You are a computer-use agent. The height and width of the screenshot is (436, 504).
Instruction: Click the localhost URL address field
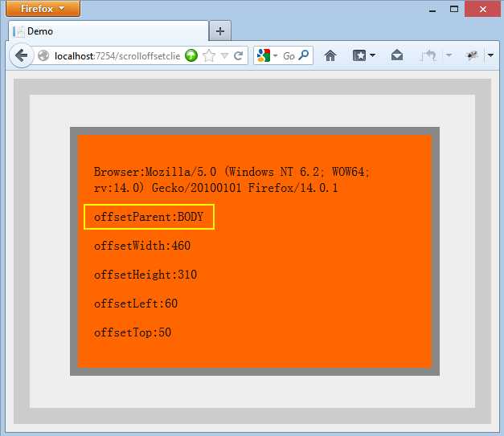[117, 56]
